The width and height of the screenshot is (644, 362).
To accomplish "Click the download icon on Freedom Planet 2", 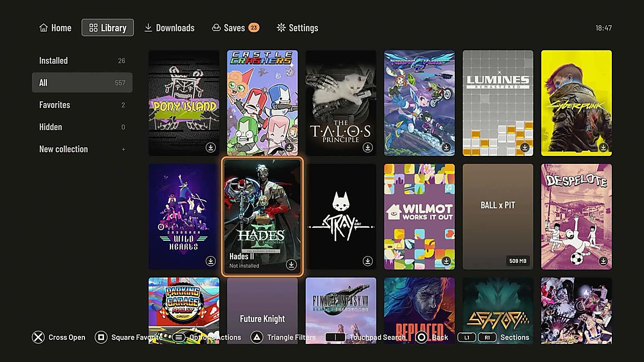I will click(446, 147).
